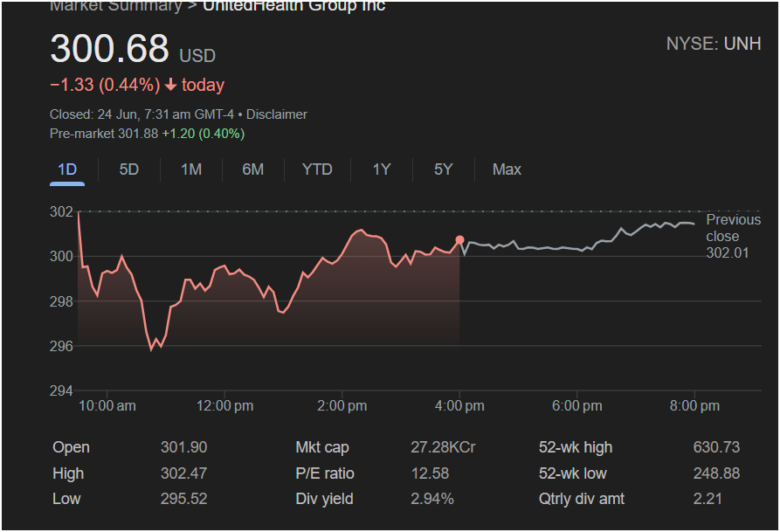Select the YTD tab

point(317,169)
